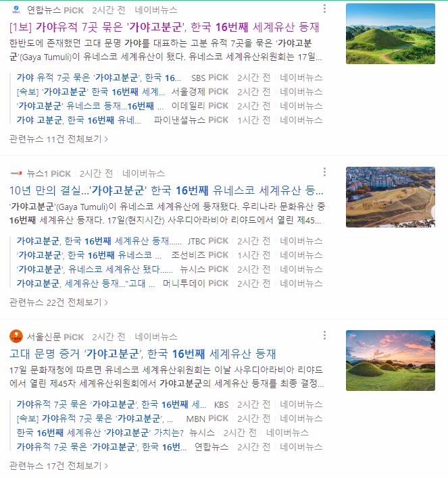Open the 이데일리 related article "'가야고분군' 유네스코 등재"

[90, 106]
